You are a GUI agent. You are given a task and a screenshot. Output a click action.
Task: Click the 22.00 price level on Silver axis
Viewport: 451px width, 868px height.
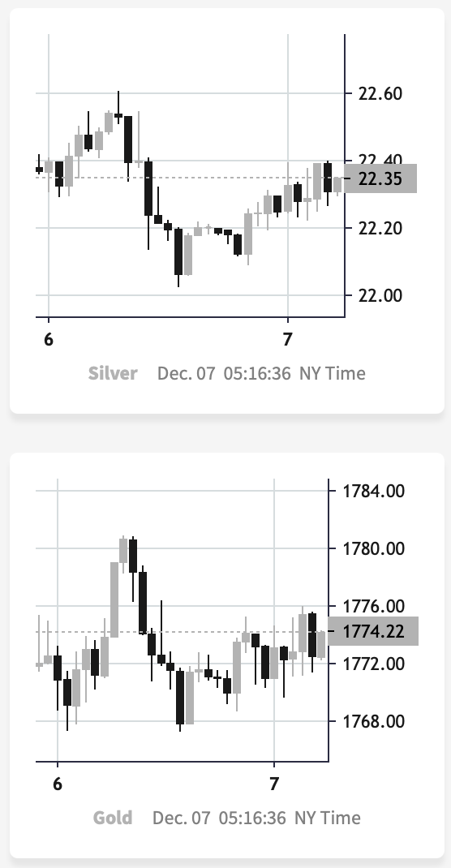380,295
